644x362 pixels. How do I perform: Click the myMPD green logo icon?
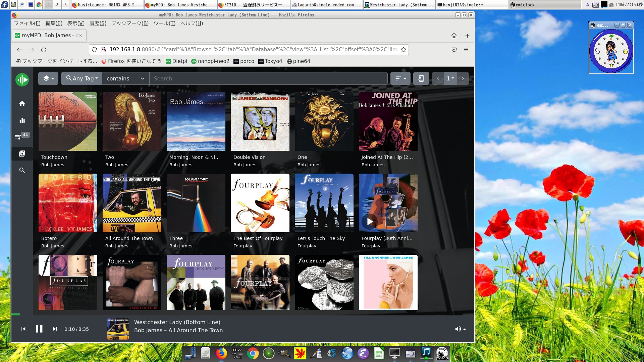pyautogui.click(x=22, y=80)
